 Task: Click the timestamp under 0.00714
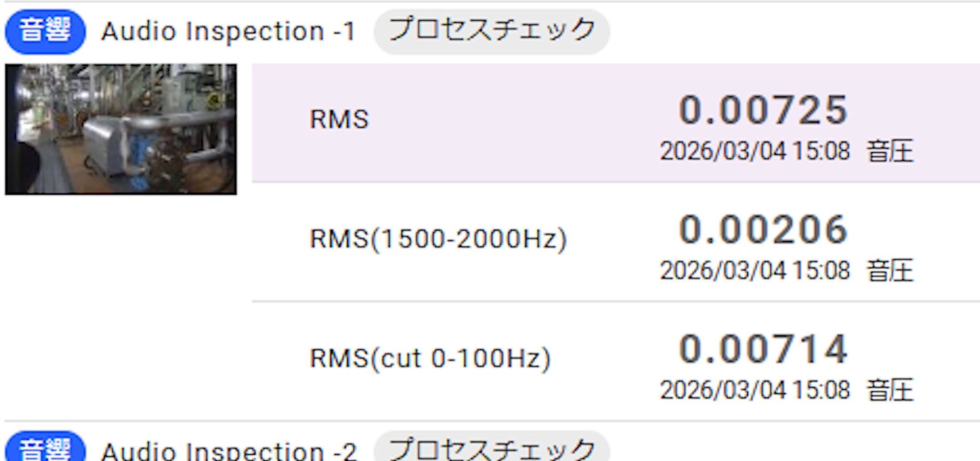point(755,390)
